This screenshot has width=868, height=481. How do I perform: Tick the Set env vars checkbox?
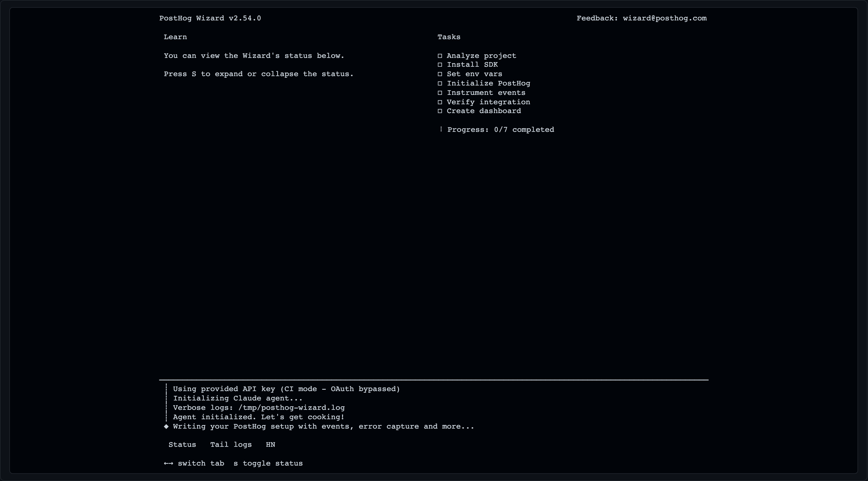click(x=440, y=74)
